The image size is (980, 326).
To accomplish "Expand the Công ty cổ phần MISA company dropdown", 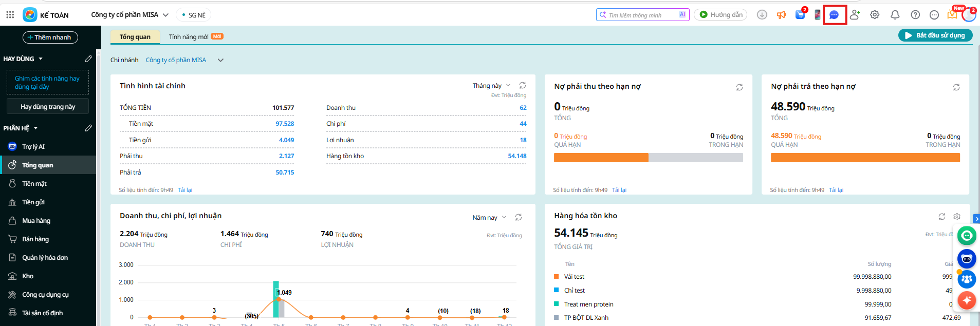I will 130,15.
